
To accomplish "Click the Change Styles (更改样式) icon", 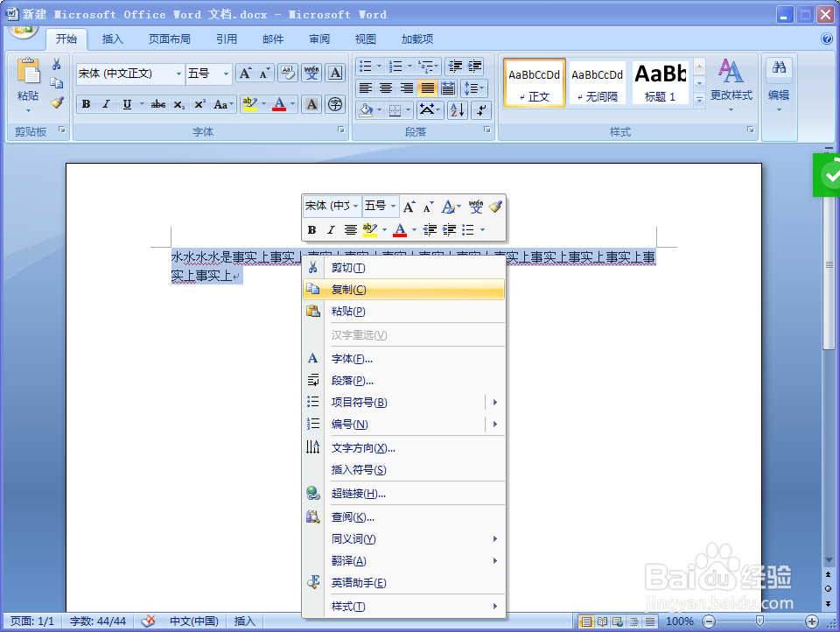I will (x=731, y=71).
